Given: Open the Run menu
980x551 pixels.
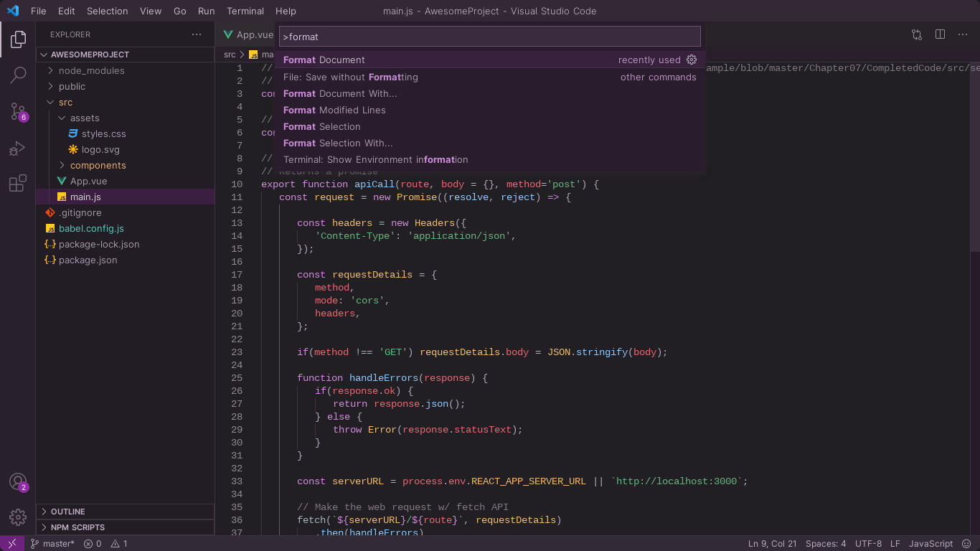Looking at the screenshot, I should pos(207,11).
